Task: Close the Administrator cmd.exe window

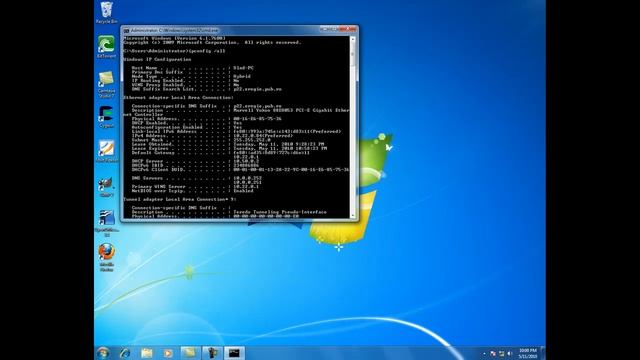Action: pos(348,29)
